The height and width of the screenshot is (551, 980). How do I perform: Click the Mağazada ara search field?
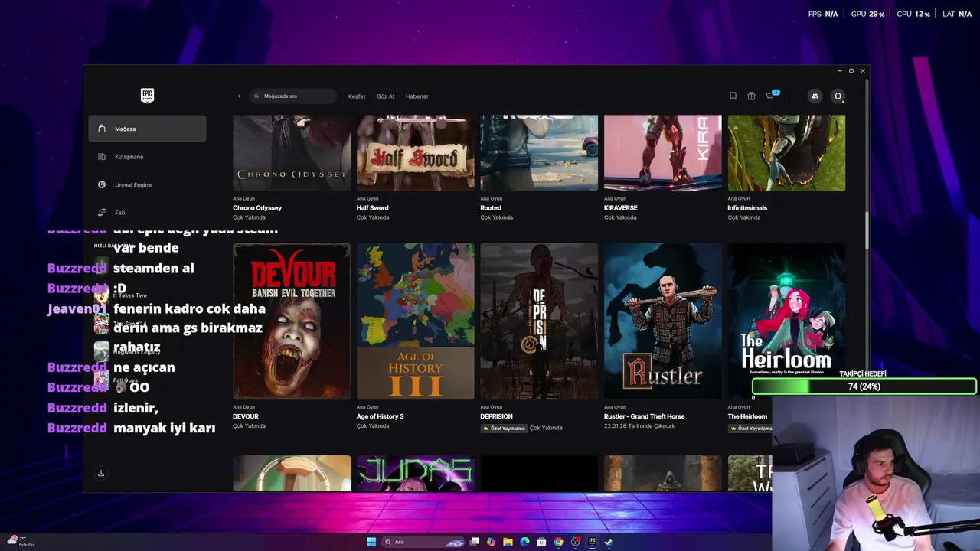tap(293, 96)
